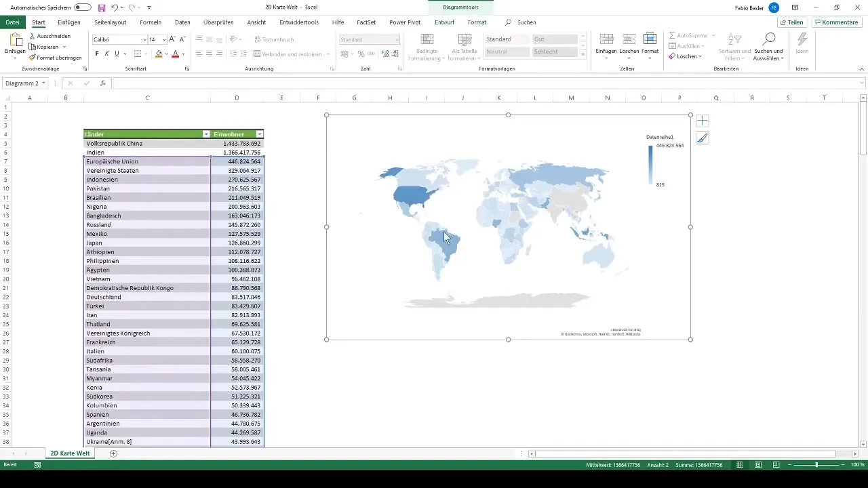Open the Formeln ribbon tab
Screen dimensions: 868x488
click(x=151, y=22)
